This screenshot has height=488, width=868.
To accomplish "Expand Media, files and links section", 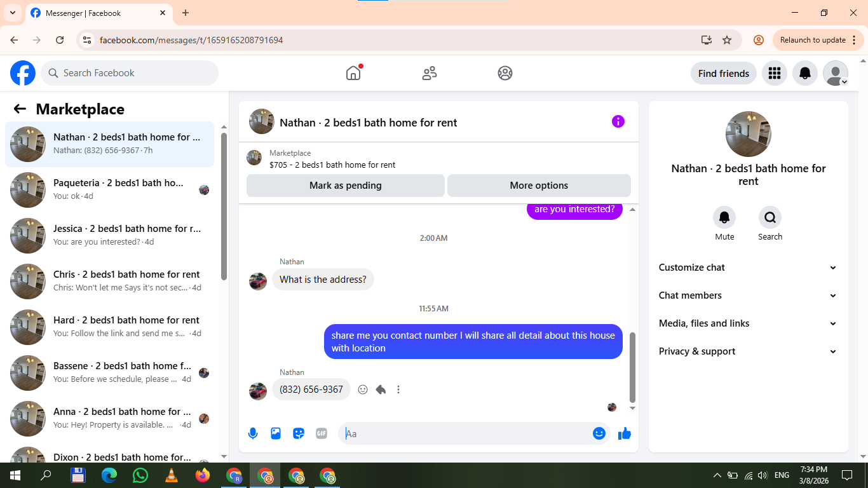I will coord(748,323).
